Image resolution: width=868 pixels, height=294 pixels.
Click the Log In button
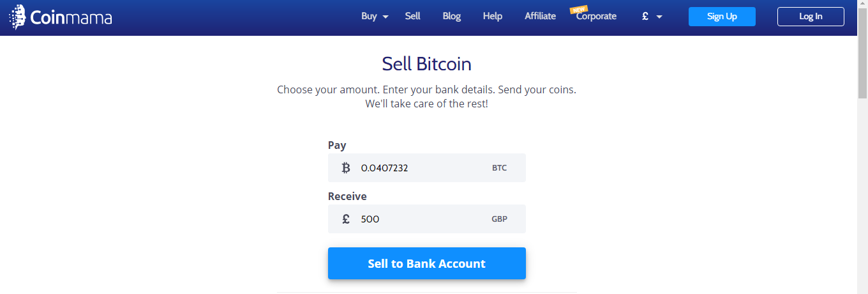pos(811,17)
